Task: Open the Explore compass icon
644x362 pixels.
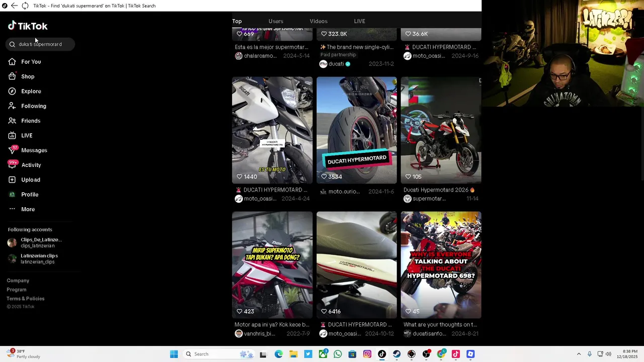Action: point(12,91)
